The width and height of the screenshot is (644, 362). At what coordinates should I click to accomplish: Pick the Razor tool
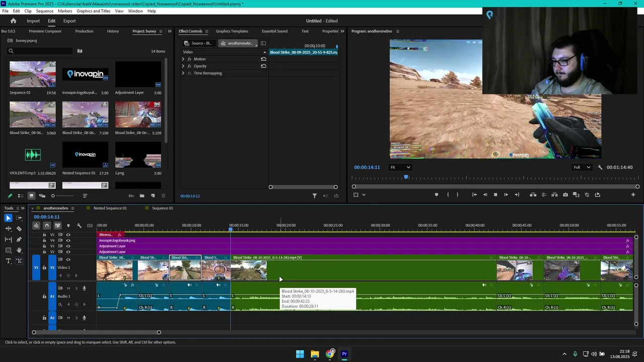click(x=19, y=229)
